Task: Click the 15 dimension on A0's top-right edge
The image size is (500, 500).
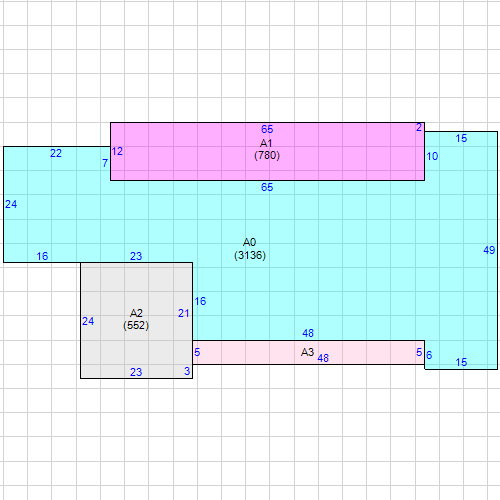Action: point(461,138)
